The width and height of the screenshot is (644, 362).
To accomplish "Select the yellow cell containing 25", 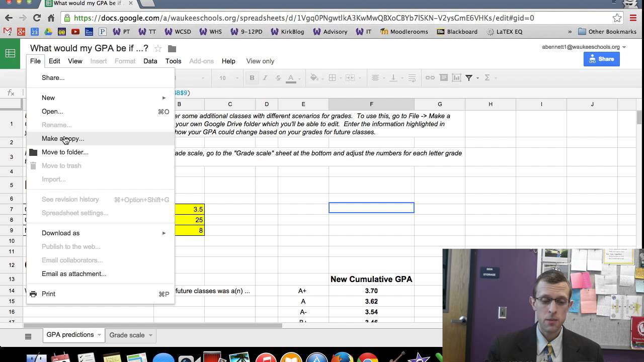I will [x=189, y=220].
